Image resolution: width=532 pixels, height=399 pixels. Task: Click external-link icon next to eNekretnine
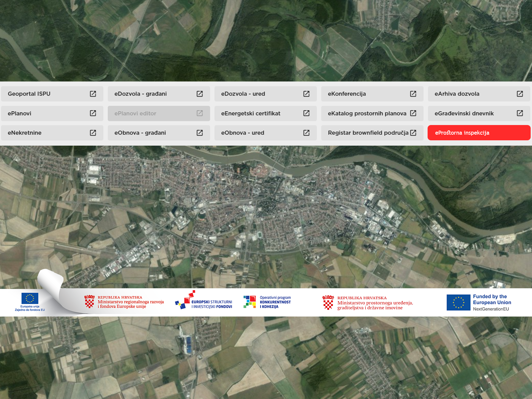[93, 133]
